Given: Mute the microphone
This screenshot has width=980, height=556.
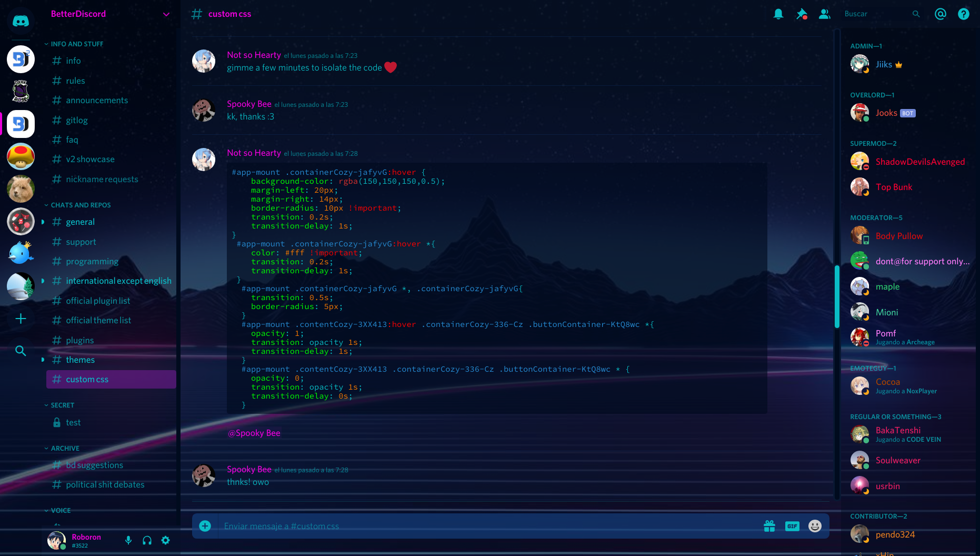Looking at the screenshot, I should point(128,540).
